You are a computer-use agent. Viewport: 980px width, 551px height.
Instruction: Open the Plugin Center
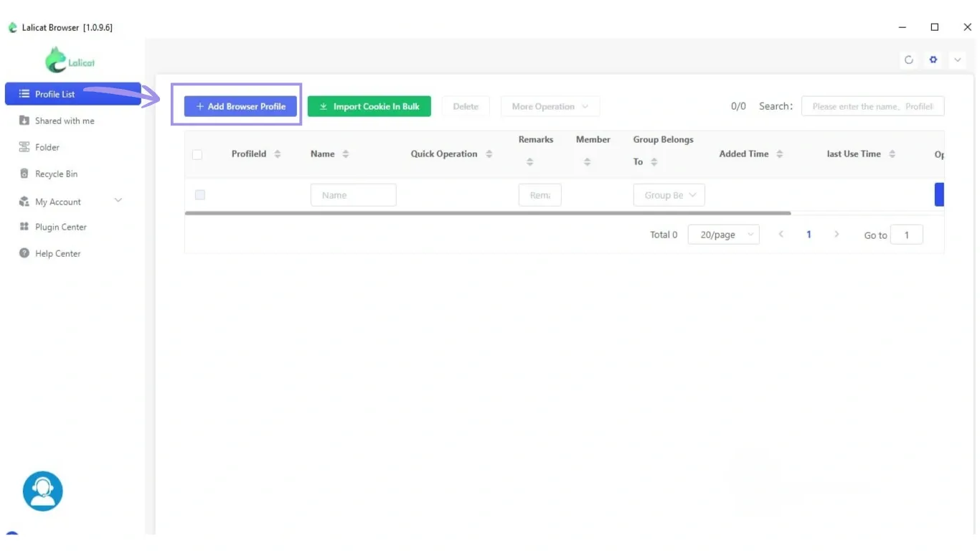(x=60, y=226)
